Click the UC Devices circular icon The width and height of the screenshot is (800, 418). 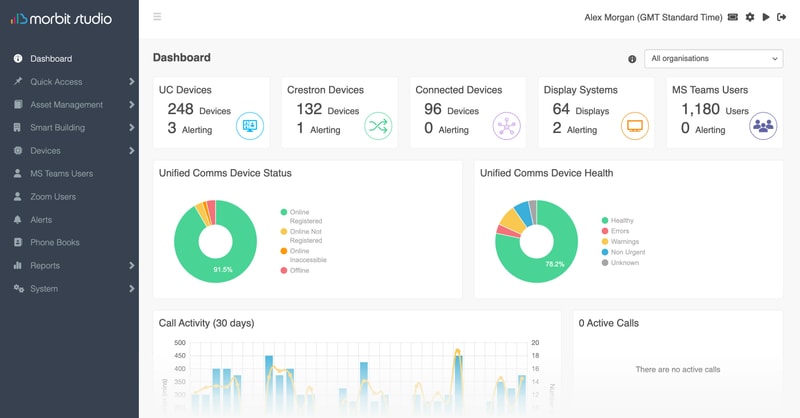point(250,126)
